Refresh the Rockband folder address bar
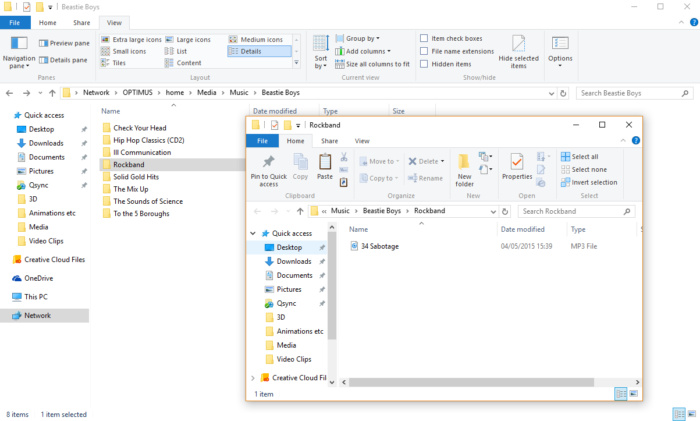This screenshot has height=421, width=700. tap(505, 211)
